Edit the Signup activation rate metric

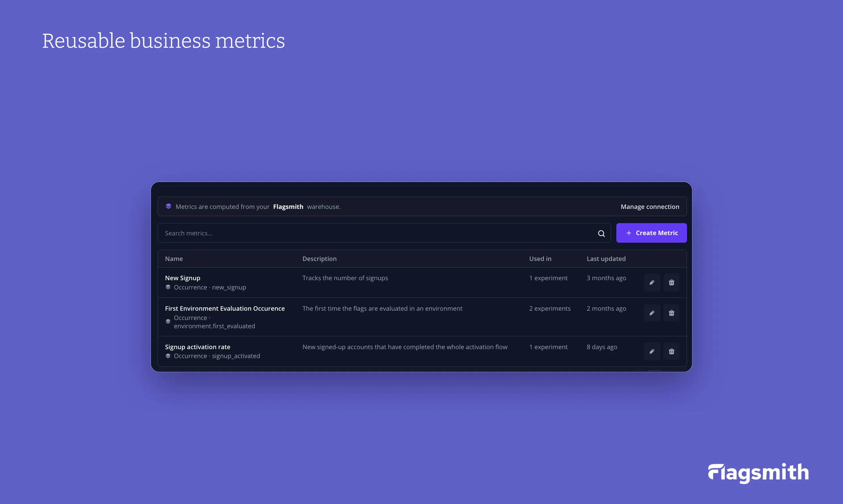(652, 351)
